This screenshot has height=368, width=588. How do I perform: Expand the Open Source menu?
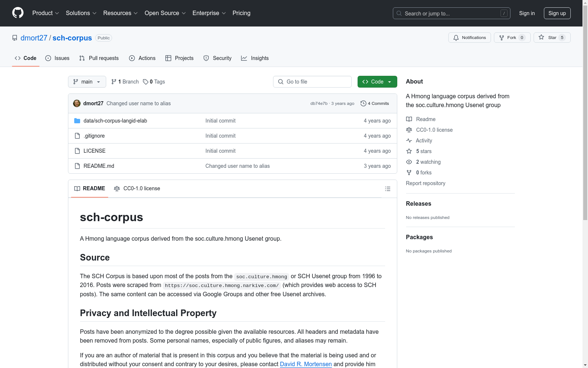tap(165, 13)
